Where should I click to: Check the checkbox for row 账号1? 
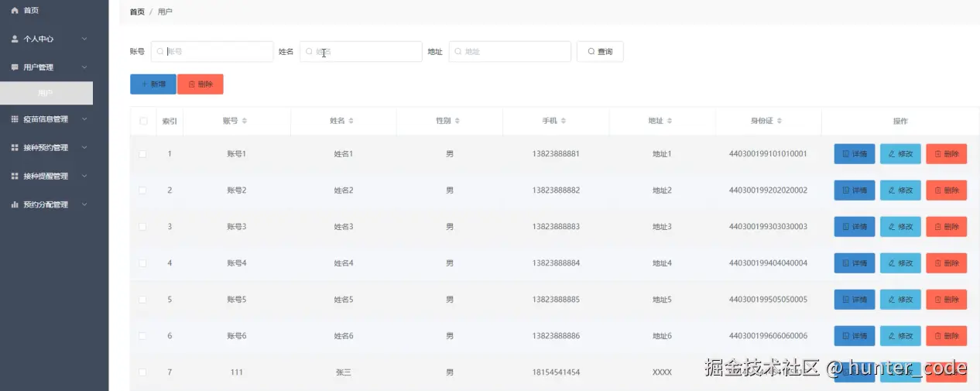coord(142,154)
